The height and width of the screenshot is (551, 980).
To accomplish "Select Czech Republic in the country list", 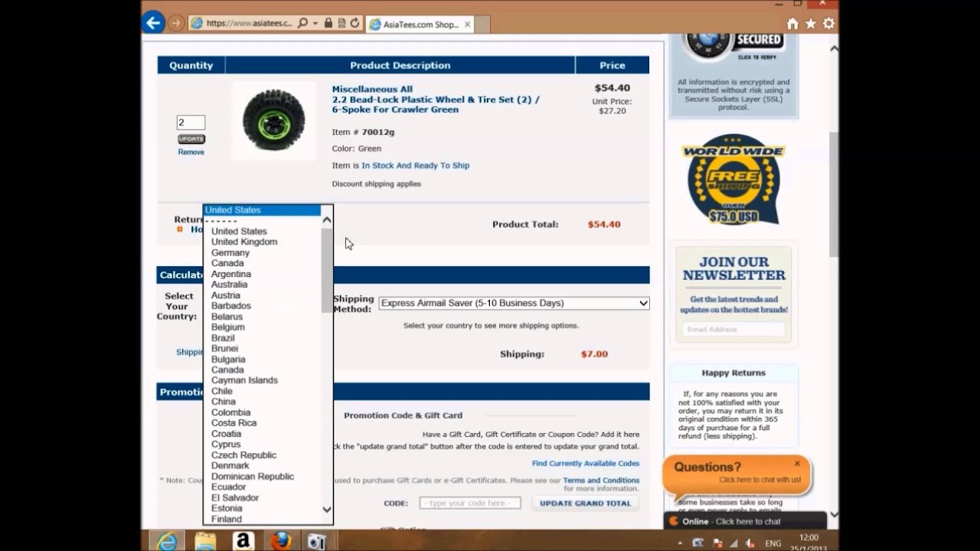I will point(244,455).
